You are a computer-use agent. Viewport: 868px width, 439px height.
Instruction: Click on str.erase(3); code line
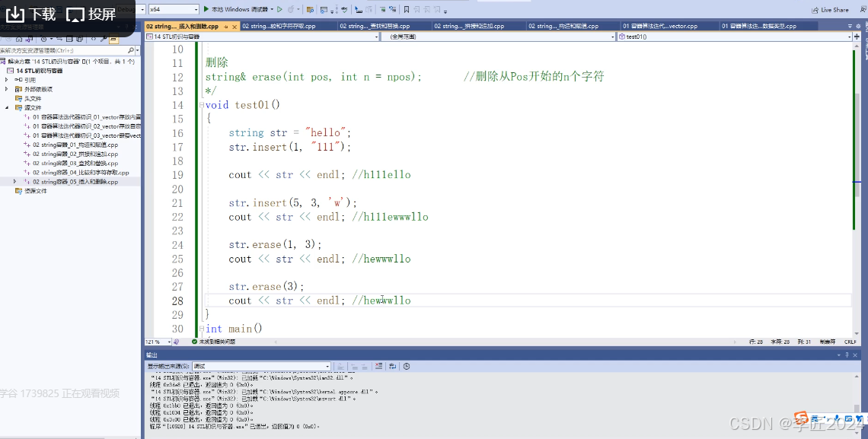click(266, 286)
